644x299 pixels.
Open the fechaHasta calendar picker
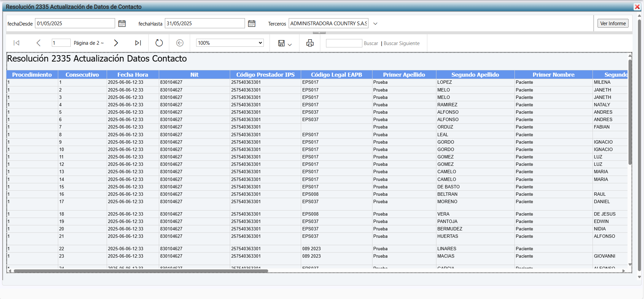tap(252, 24)
